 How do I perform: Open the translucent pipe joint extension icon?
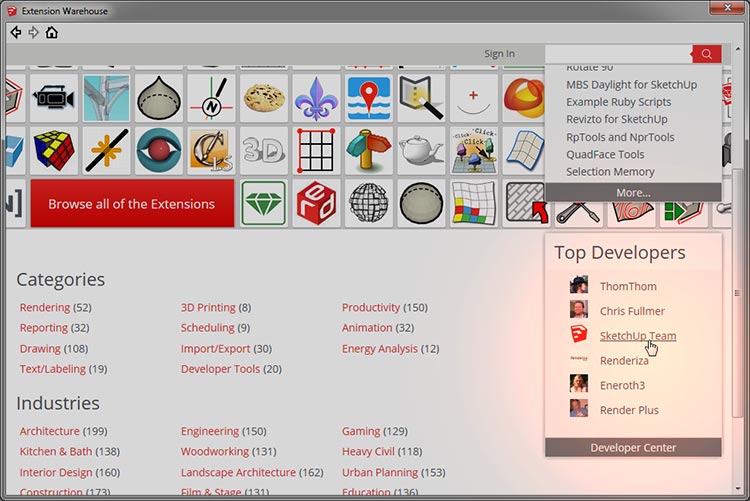106,98
